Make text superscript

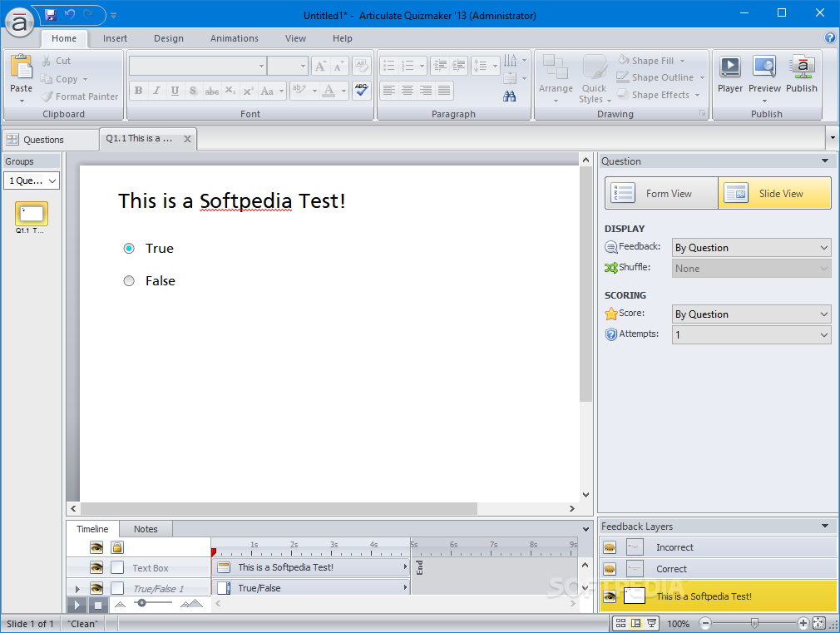(248, 91)
